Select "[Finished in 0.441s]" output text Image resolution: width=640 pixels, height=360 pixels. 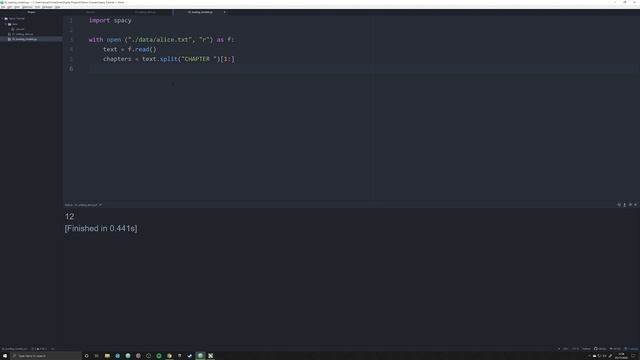101,229
